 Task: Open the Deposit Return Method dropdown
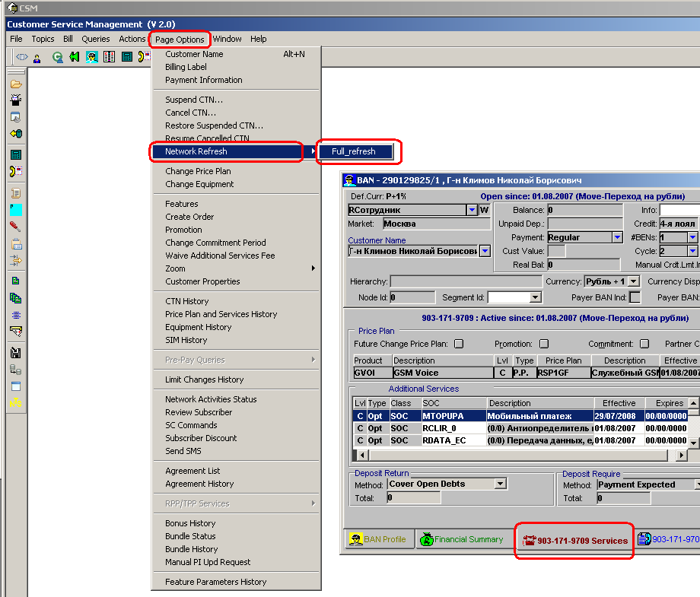point(501,484)
